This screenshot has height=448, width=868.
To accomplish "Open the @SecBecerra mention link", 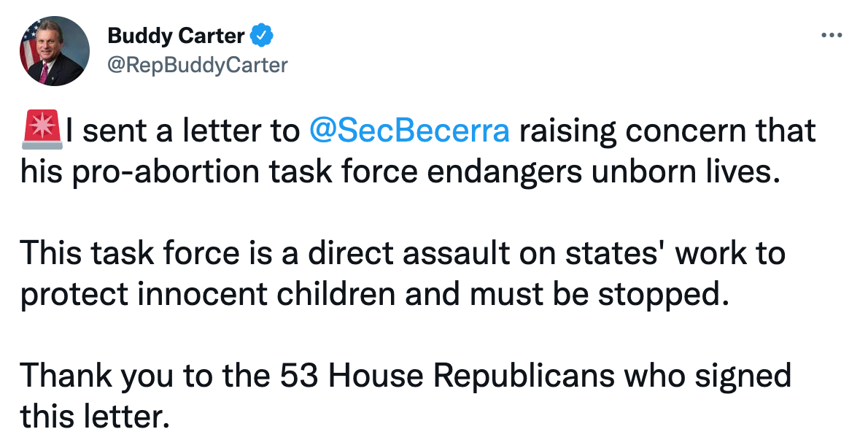I will [409, 131].
